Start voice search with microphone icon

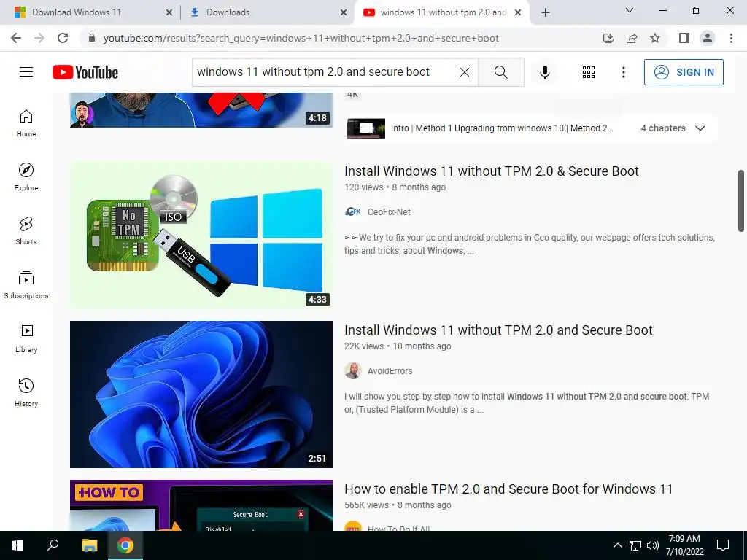544,72
